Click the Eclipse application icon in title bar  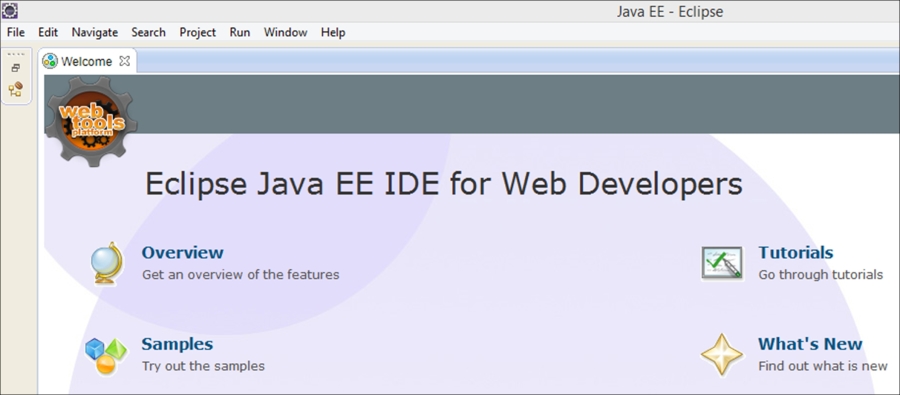pyautogui.click(x=10, y=10)
